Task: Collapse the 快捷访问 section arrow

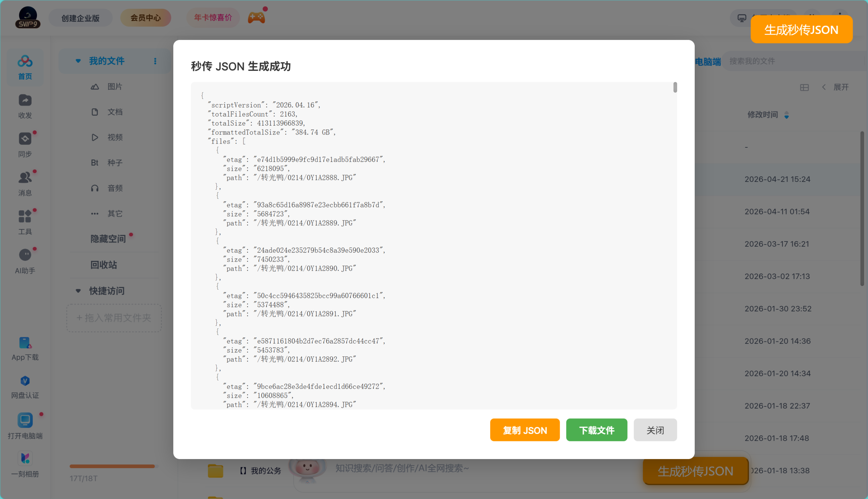Action: point(78,291)
